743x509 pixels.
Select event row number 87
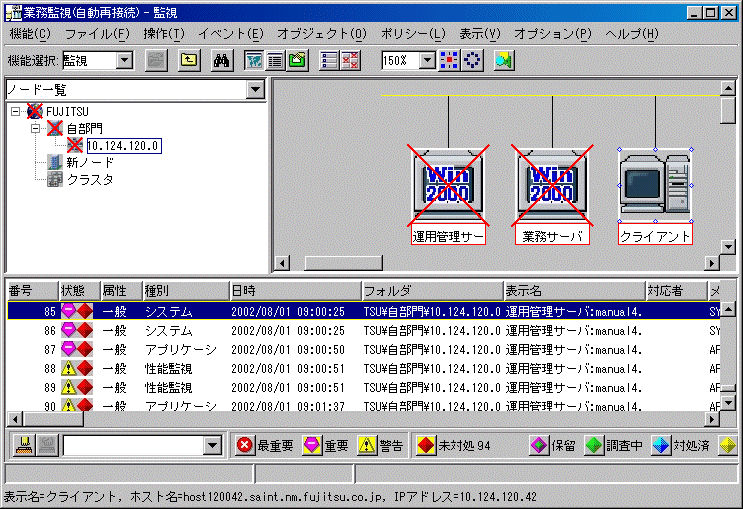point(363,349)
